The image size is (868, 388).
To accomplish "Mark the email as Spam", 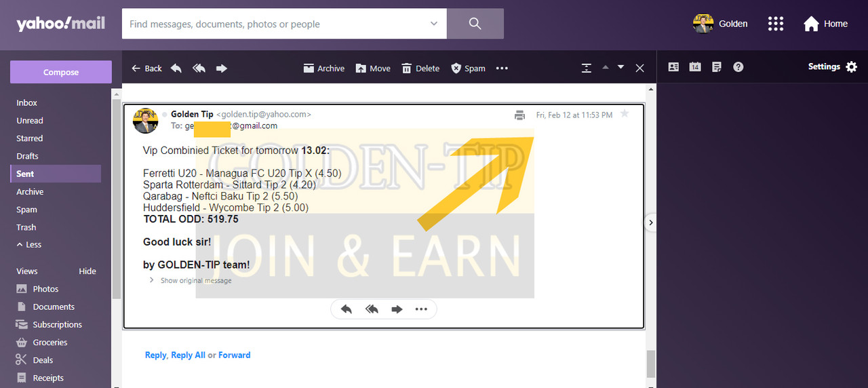I will coord(468,69).
